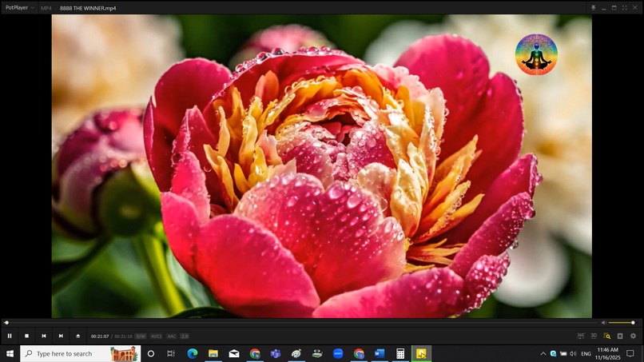
Task: Pin PotPlayer window always on top
Action: click(x=593, y=8)
